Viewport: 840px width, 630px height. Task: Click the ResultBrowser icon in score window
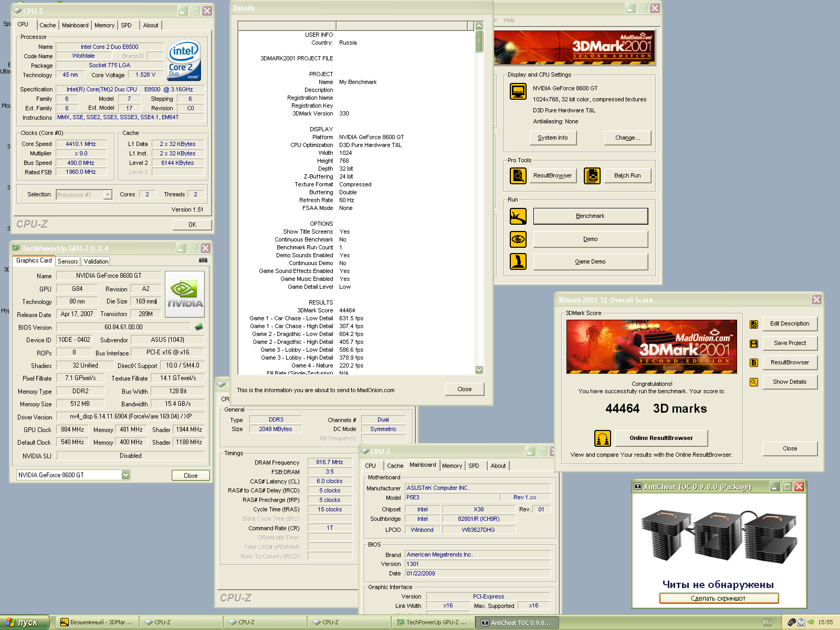[x=754, y=363]
